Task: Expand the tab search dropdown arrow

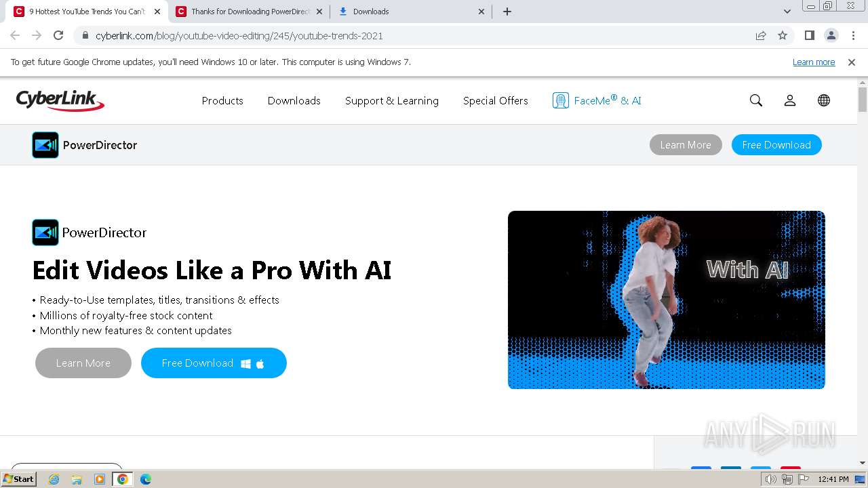Action: pos(787,12)
